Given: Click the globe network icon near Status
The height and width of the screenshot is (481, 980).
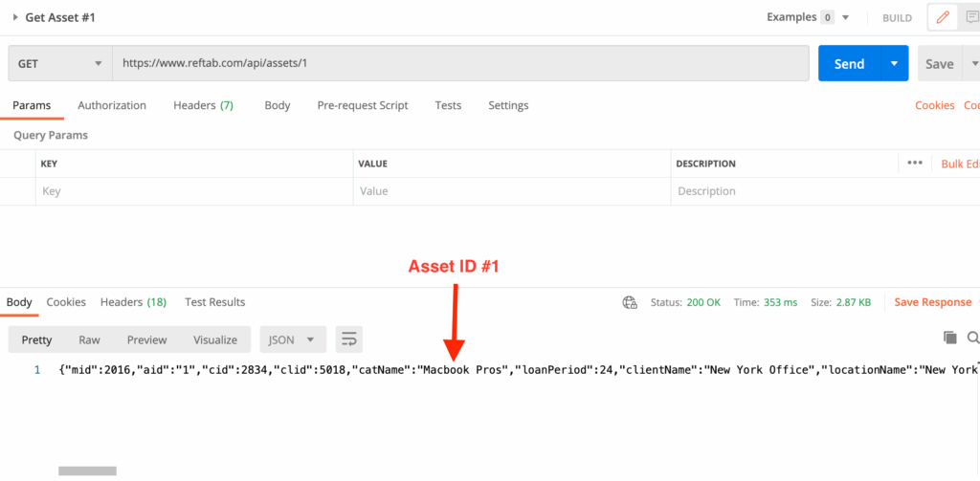Looking at the screenshot, I should click(x=630, y=302).
